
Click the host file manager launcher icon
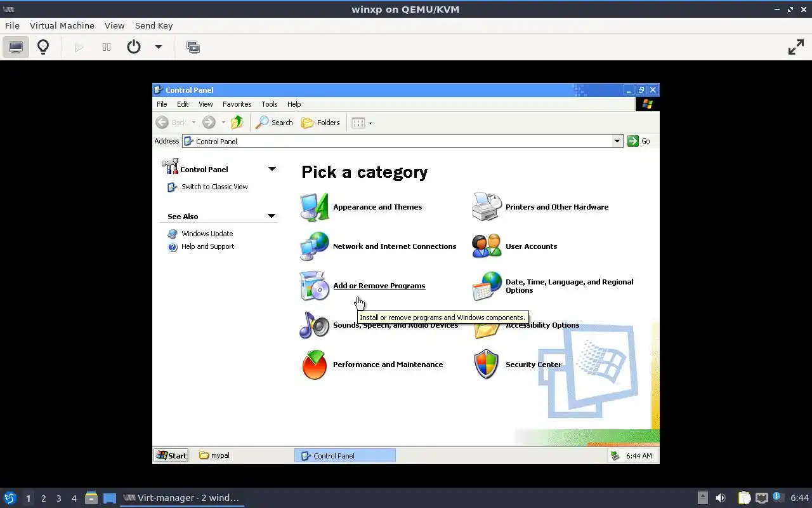pos(91,498)
